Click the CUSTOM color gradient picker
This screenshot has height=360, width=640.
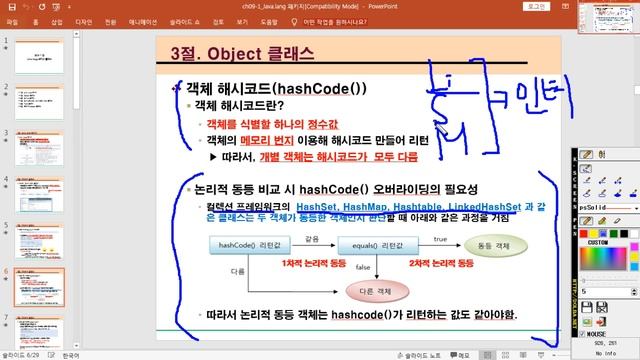click(603, 259)
